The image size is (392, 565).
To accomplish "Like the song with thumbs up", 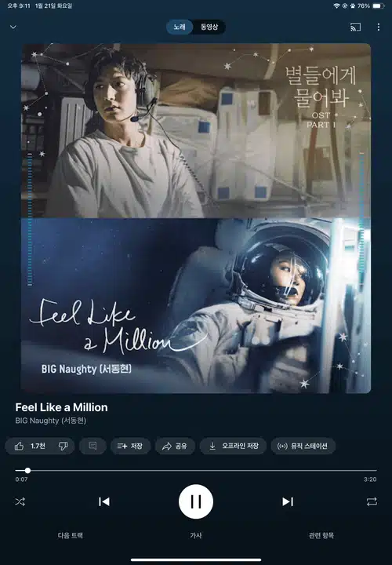I will click(30, 446).
